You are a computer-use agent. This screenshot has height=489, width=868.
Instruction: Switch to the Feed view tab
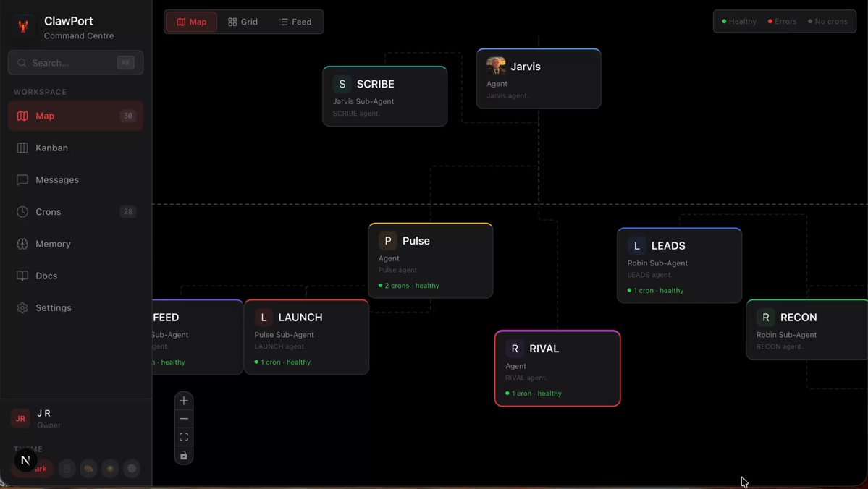click(x=294, y=22)
